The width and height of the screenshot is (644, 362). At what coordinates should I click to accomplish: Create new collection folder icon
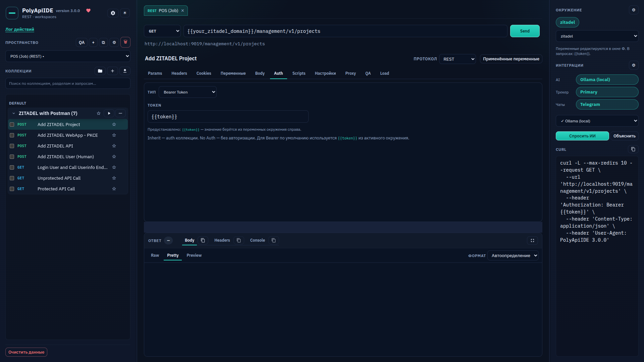pos(100,71)
